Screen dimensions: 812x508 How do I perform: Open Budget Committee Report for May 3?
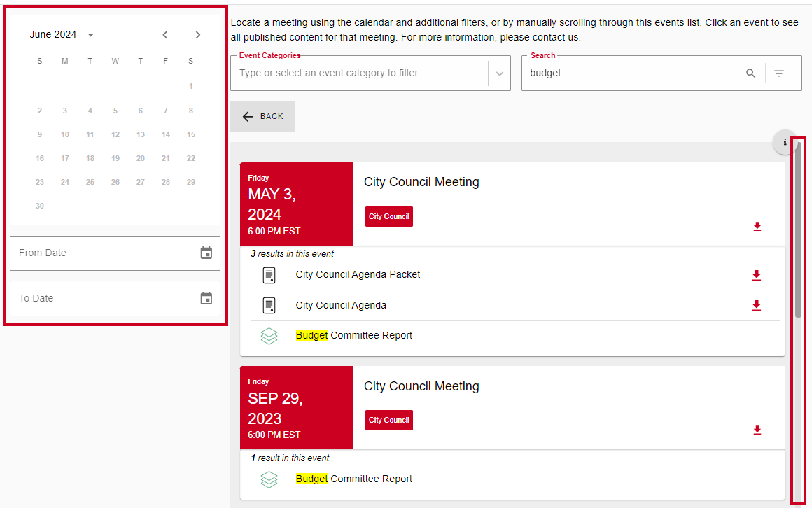click(353, 336)
